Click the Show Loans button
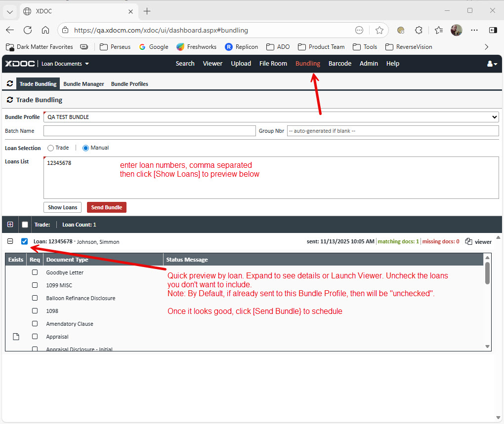Viewport: 504px width, 424px height. click(63, 207)
